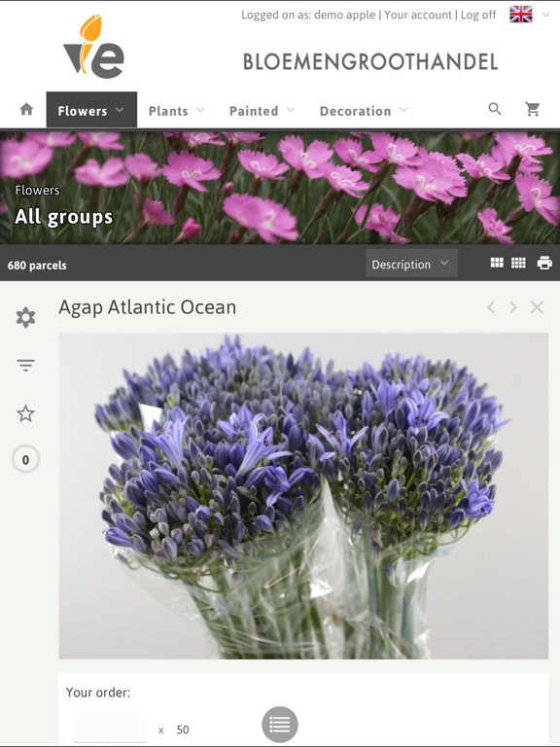
Task: Click the UK flag language icon
Action: 521,15
